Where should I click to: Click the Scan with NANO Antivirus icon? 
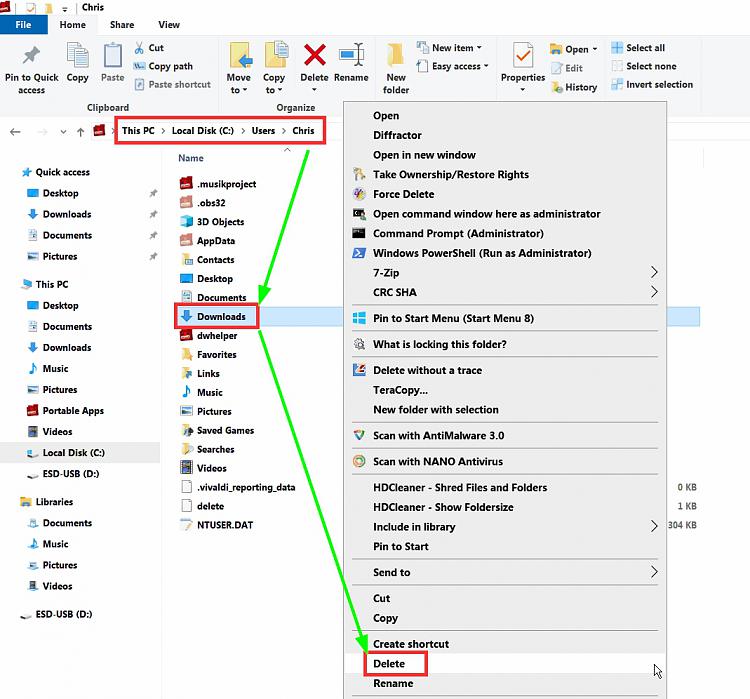359,461
